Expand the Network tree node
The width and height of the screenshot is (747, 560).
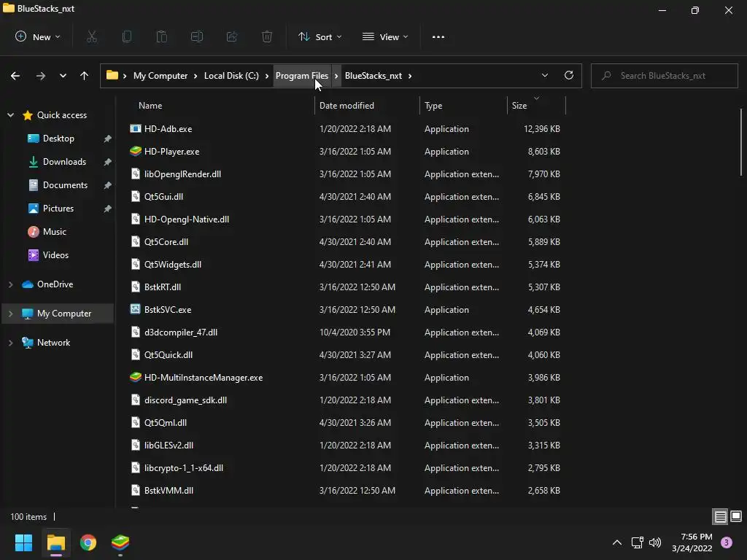pyautogui.click(x=10, y=343)
